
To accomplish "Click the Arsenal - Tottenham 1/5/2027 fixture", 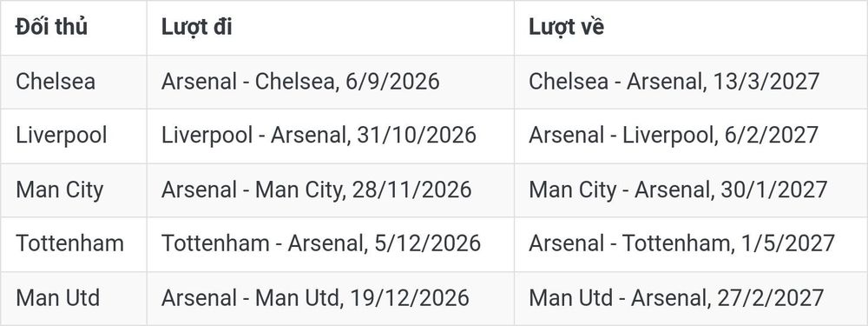I will (x=681, y=243).
